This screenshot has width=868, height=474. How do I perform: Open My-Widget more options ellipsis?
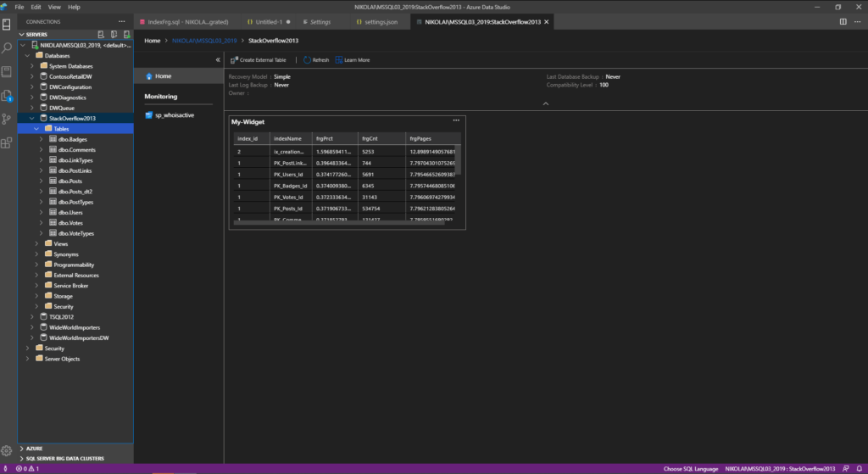456,120
